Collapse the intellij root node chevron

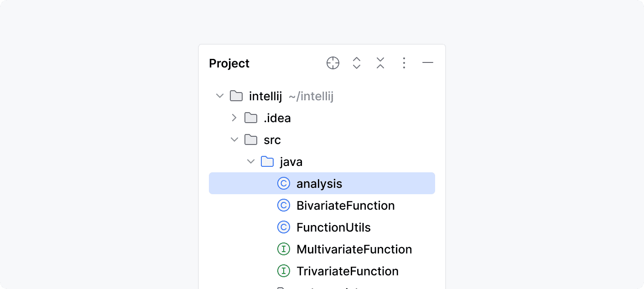pyautogui.click(x=220, y=96)
